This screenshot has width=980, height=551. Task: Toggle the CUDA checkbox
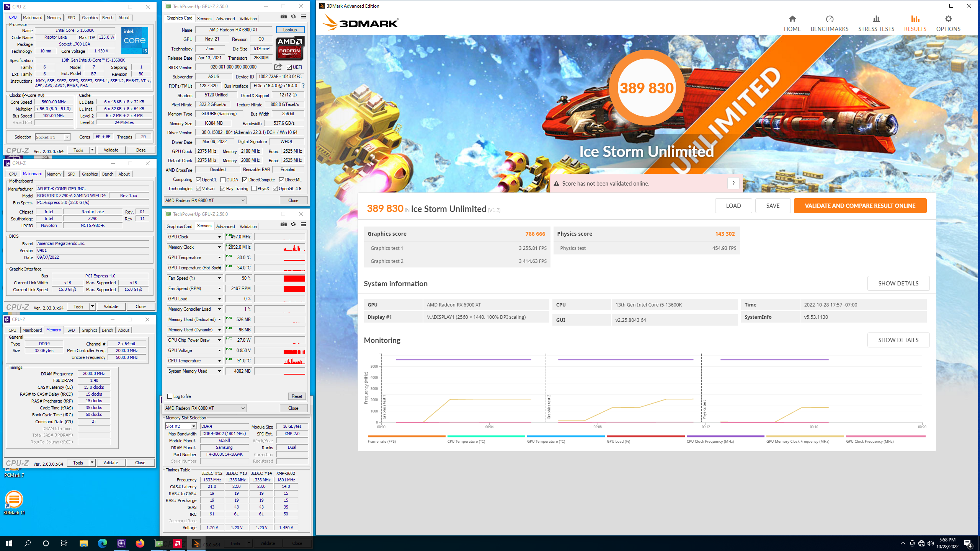point(223,179)
